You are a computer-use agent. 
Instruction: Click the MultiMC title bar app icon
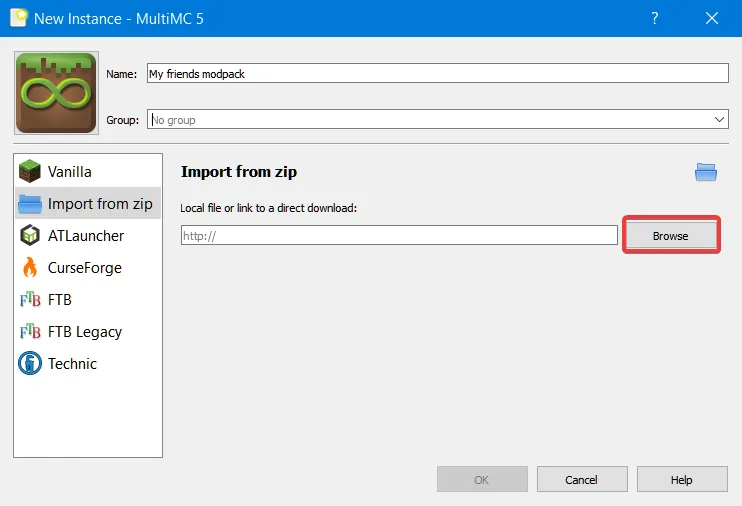(x=18, y=18)
